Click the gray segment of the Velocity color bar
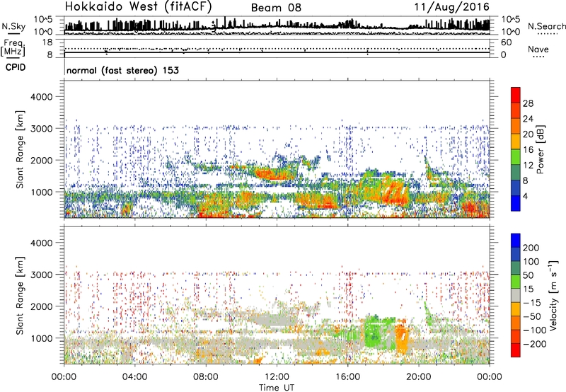 pyautogui.click(x=516, y=295)
